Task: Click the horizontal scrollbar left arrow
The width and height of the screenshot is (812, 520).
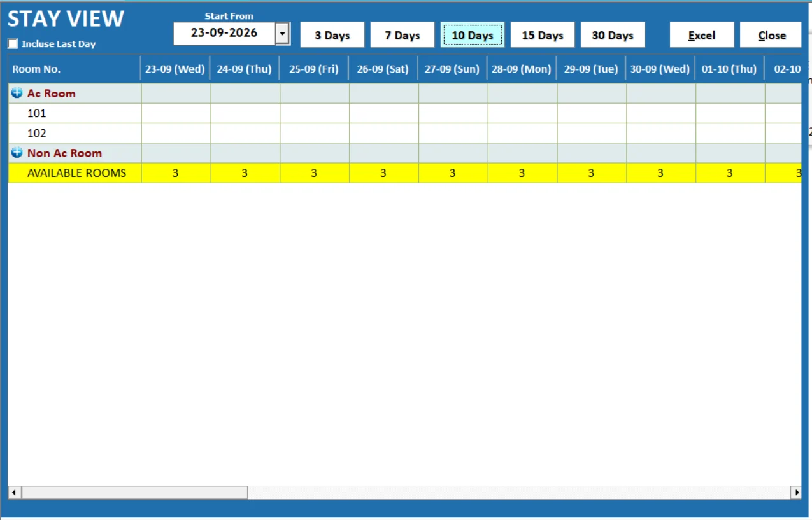Action: (x=13, y=493)
